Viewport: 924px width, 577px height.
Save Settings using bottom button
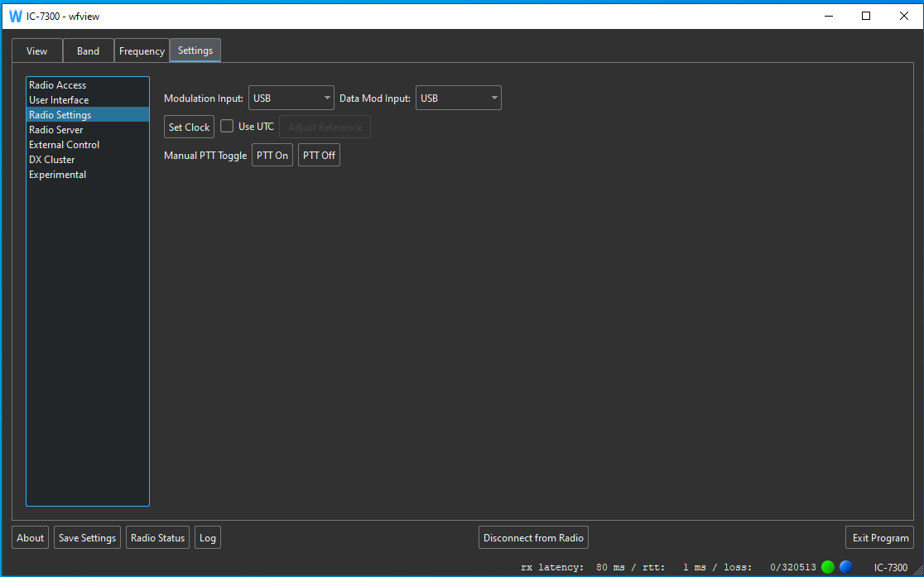(x=87, y=538)
